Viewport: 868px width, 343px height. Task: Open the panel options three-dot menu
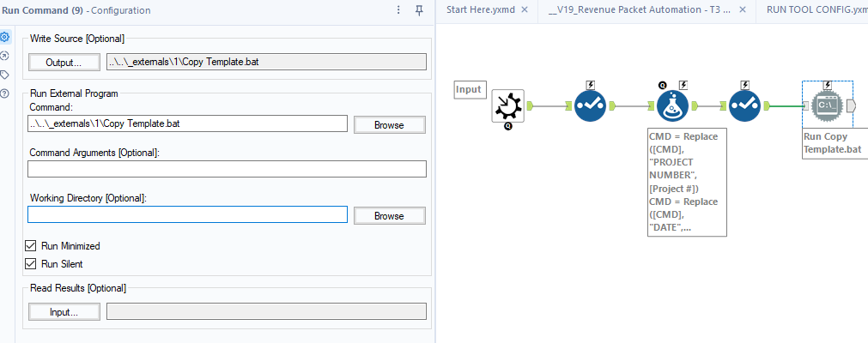tap(398, 10)
